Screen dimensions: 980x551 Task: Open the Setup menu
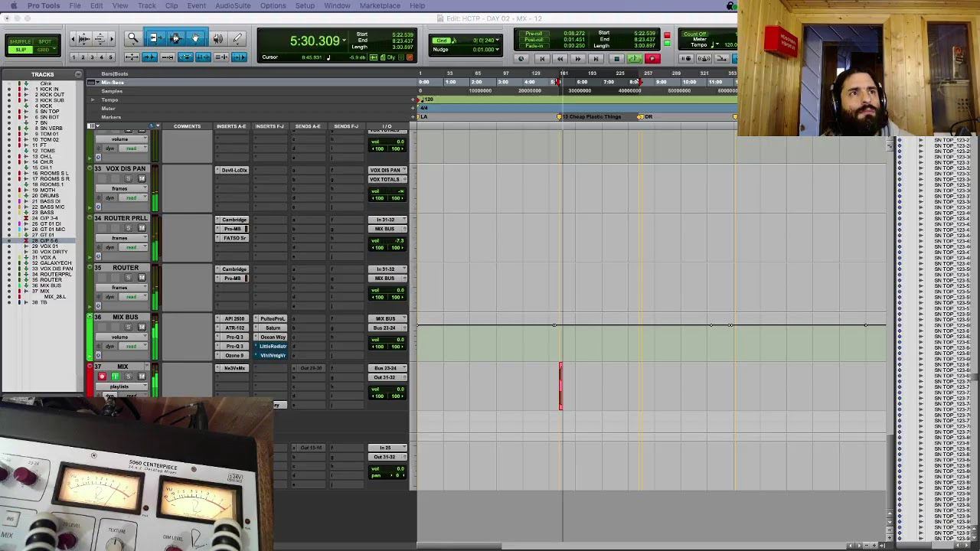coord(305,5)
